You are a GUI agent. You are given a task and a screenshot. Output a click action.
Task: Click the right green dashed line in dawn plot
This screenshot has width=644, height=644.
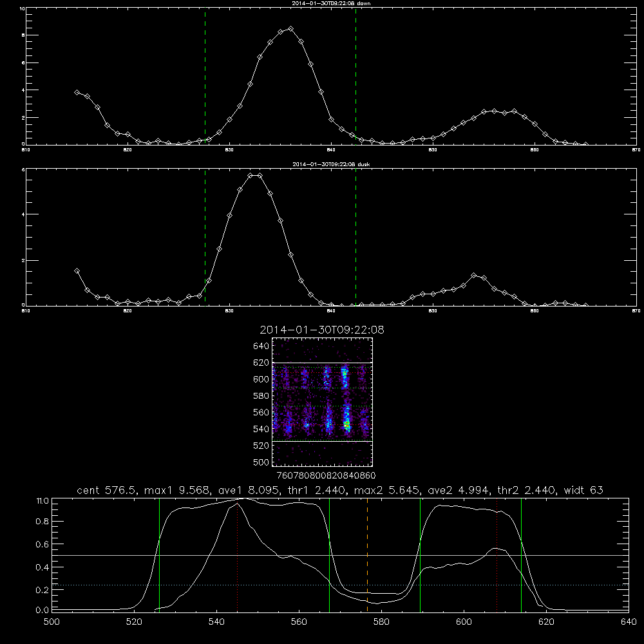coord(355,76)
